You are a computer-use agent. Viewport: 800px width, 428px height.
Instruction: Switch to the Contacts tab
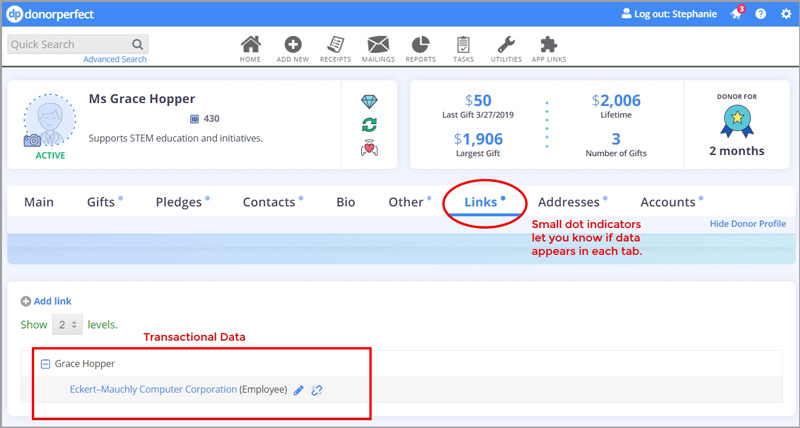(x=269, y=202)
